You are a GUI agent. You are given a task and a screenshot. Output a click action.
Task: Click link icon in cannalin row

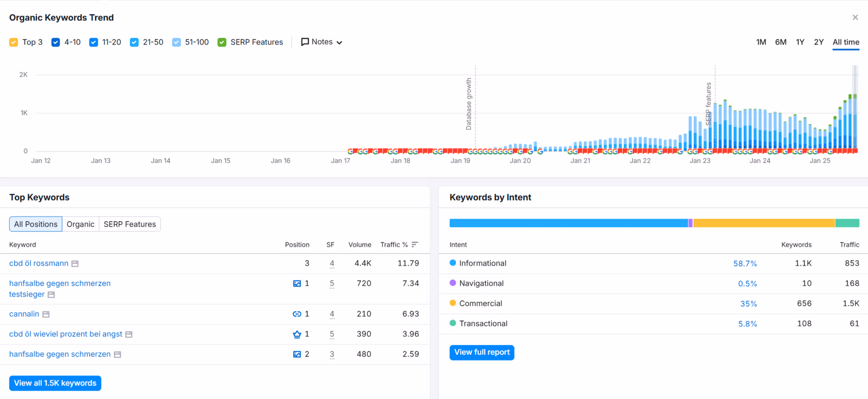[297, 314]
